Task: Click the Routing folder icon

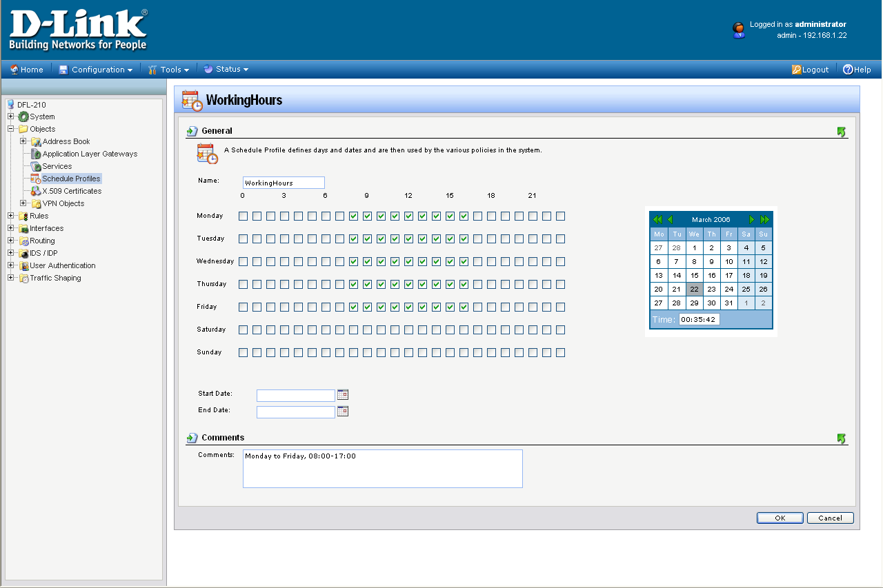Action: [x=23, y=241]
